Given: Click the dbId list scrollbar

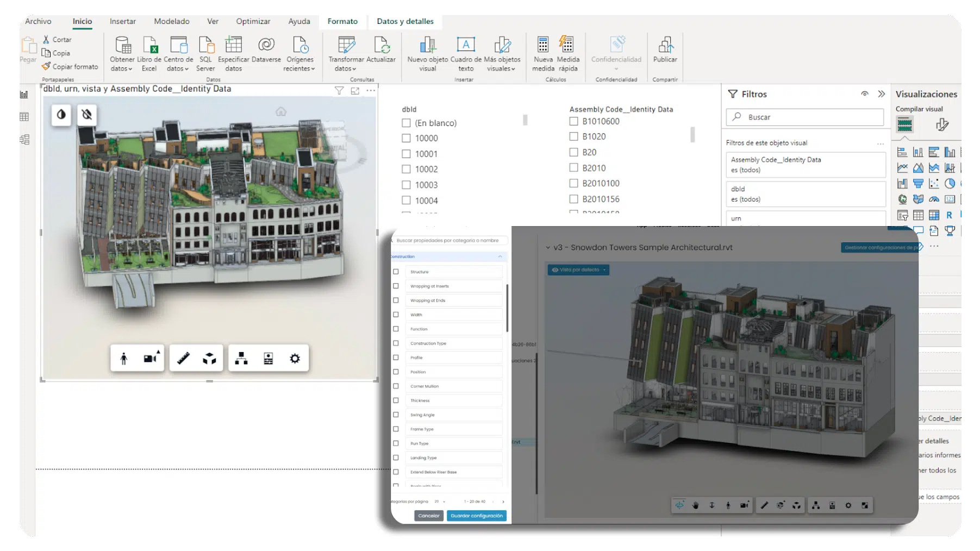Looking at the screenshot, I should [x=525, y=120].
